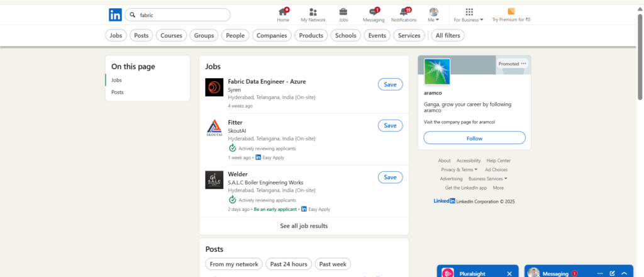Open All filters panel
This screenshot has height=277, width=644.
448,36
